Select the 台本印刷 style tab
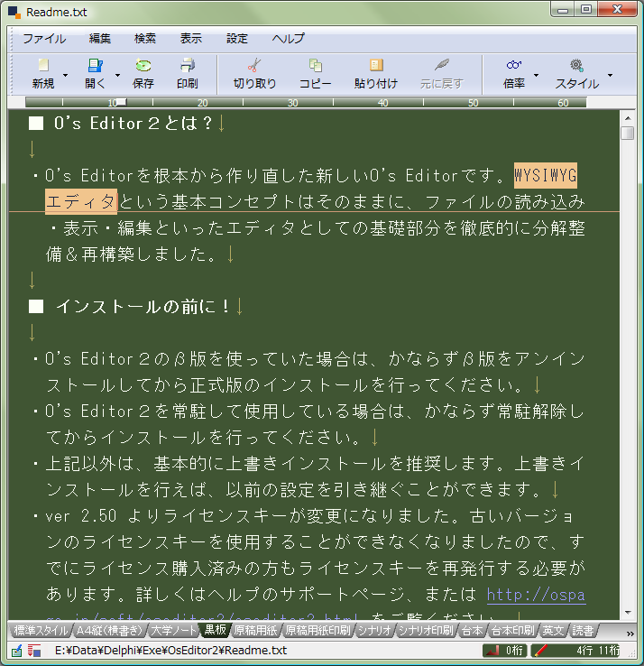The width and height of the screenshot is (644, 666). click(x=512, y=631)
